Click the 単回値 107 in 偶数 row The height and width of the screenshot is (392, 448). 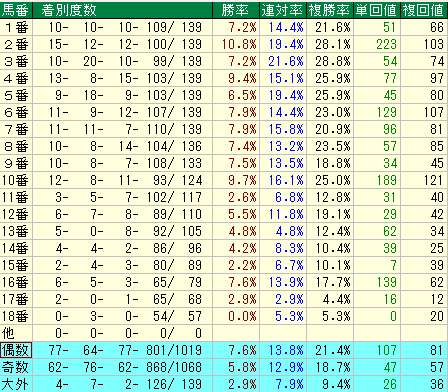(386, 350)
